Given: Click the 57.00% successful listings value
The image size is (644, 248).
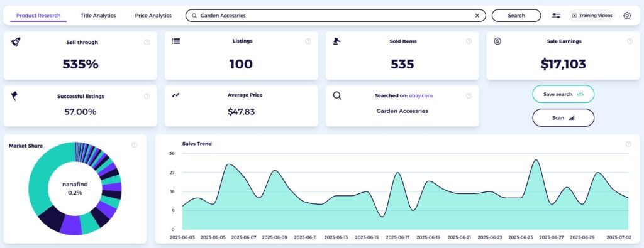Looking at the screenshot, I should (80, 112).
